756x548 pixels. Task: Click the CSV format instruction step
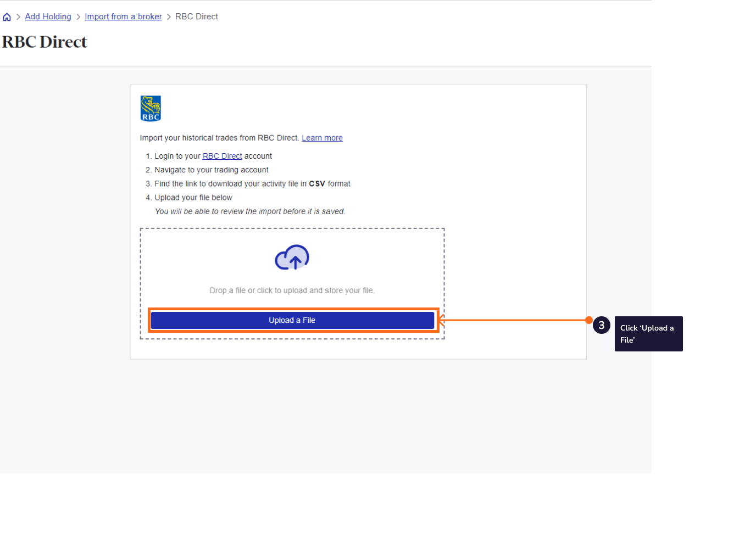pos(252,183)
